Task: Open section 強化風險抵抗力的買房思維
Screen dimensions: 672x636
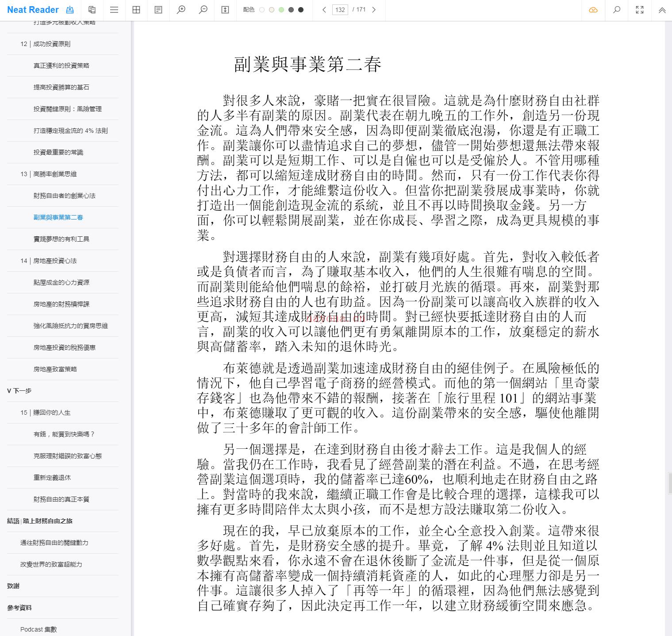Action: (x=71, y=326)
